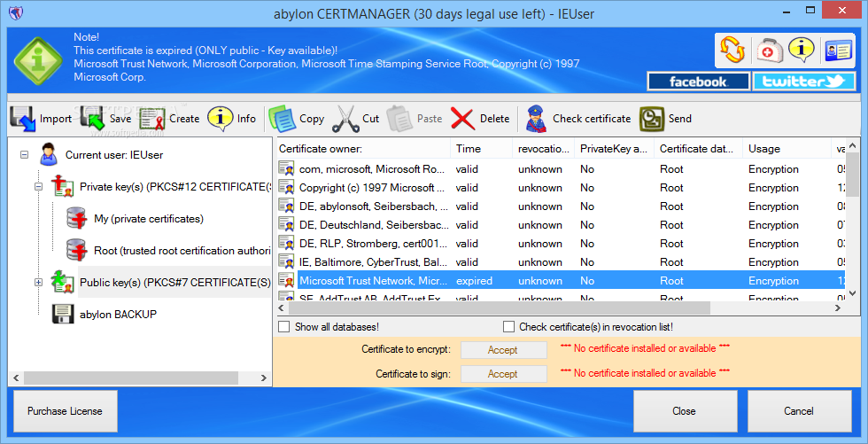Click the certificate list vertical scrollbar thumb
Image resolution: width=868 pixels, height=444 pixels.
tap(853, 175)
